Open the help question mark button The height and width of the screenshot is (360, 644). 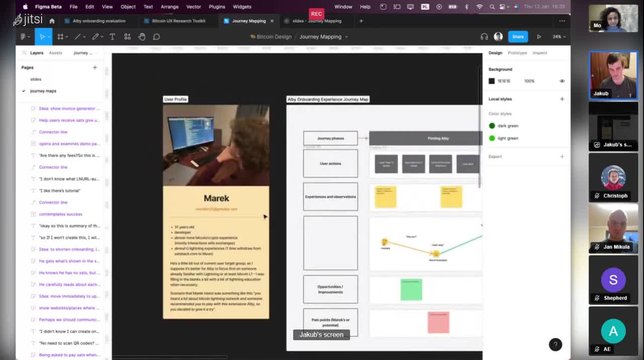click(555, 344)
